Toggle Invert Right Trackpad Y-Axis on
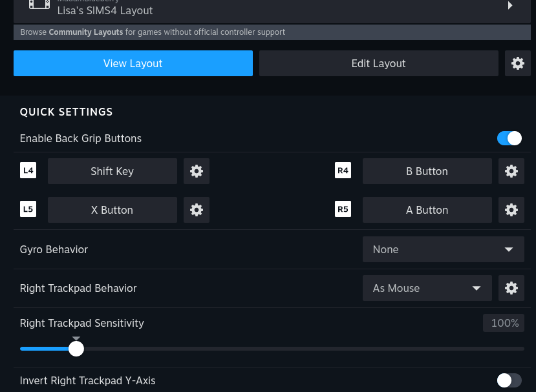 pyautogui.click(x=509, y=380)
